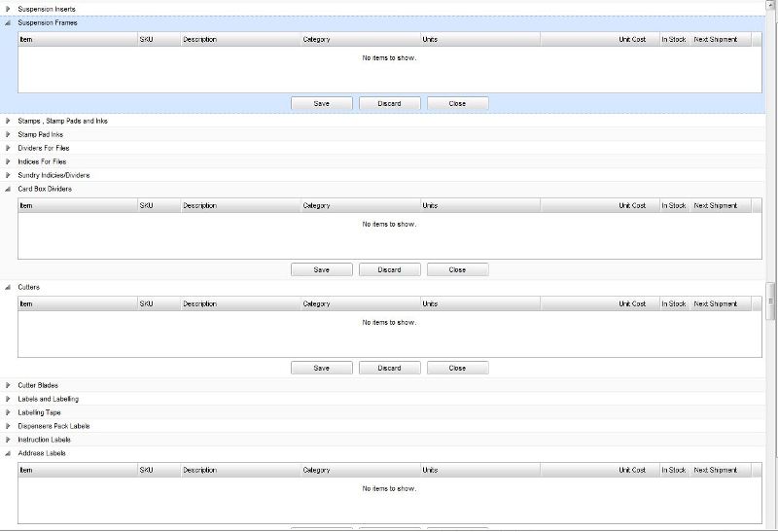Click In Stock header in Address Labels grid

[x=674, y=470]
